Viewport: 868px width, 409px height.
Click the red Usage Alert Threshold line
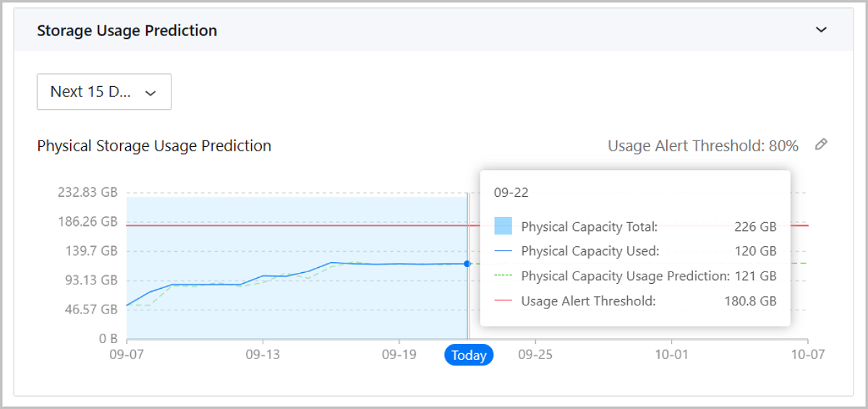[289, 225]
